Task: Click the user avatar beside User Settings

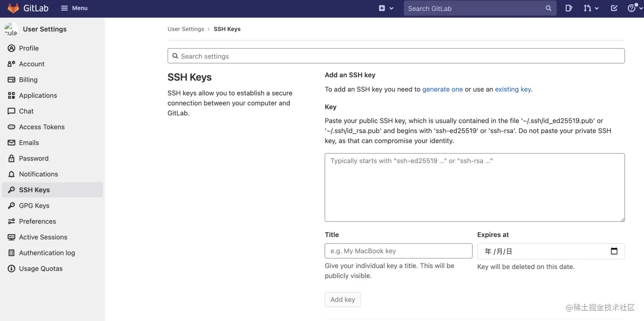Action: (x=11, y=29)
